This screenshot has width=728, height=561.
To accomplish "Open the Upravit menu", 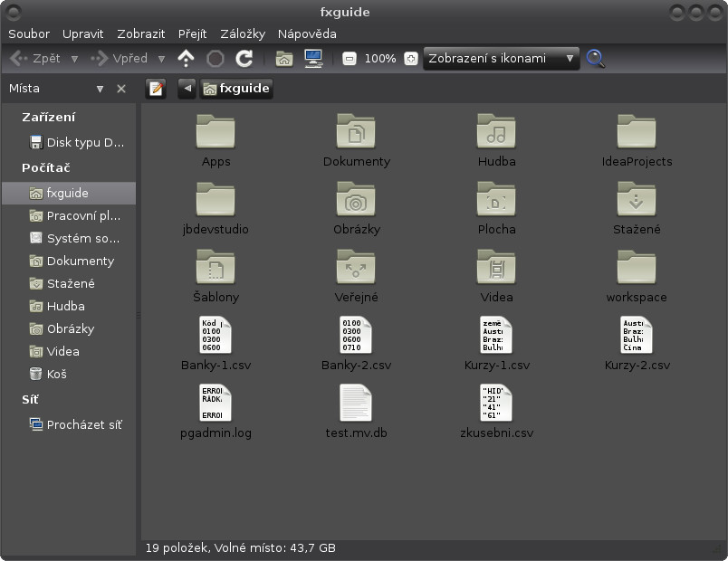I will (82, 33).
